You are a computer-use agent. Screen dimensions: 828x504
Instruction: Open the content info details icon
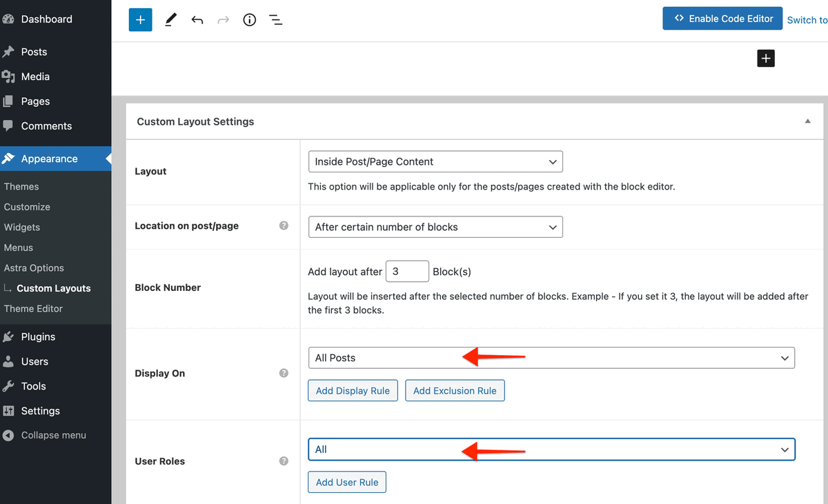pos(250,20)
